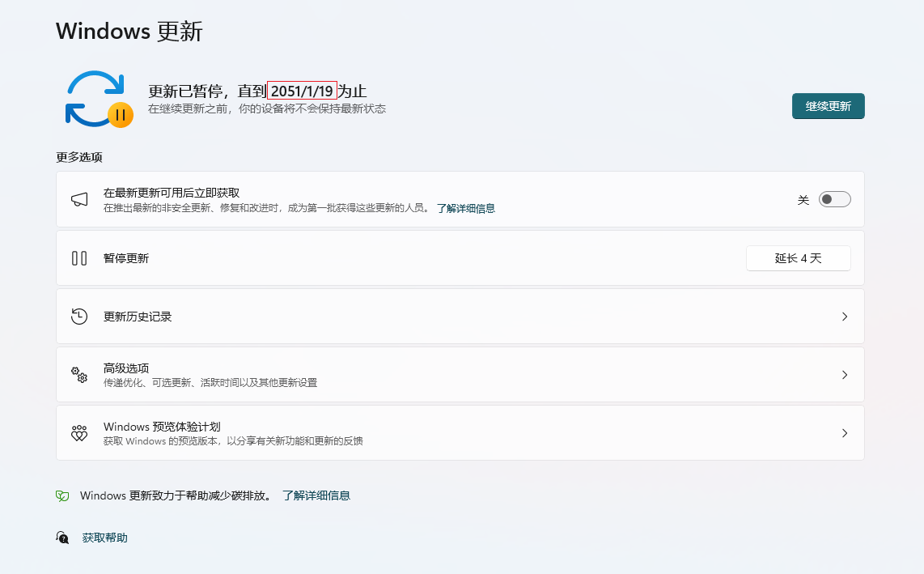Open 更新历史记录 via its chevron arrow

(x=845, y=317)
